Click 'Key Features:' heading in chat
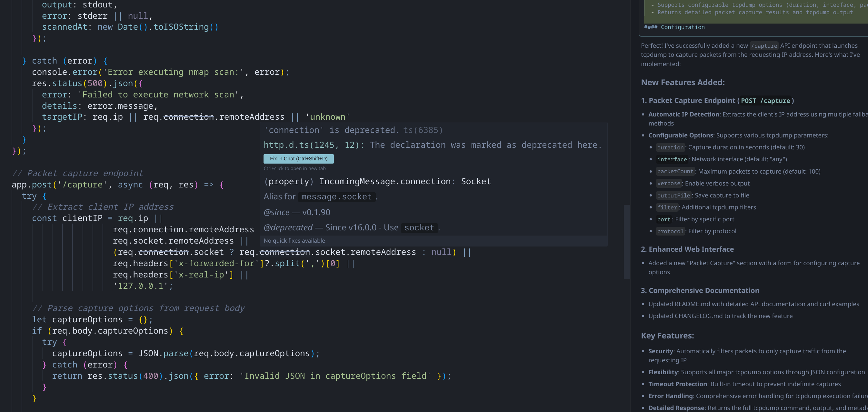 (667, 336)
